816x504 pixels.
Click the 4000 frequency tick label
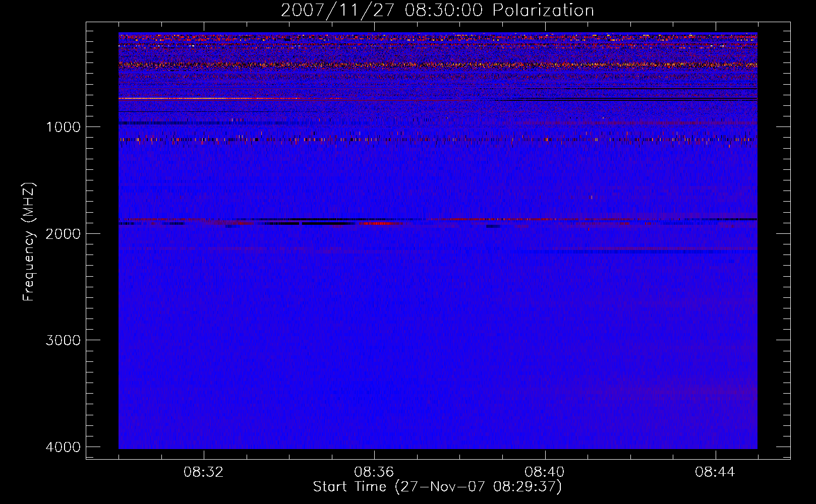pos(63,447)
